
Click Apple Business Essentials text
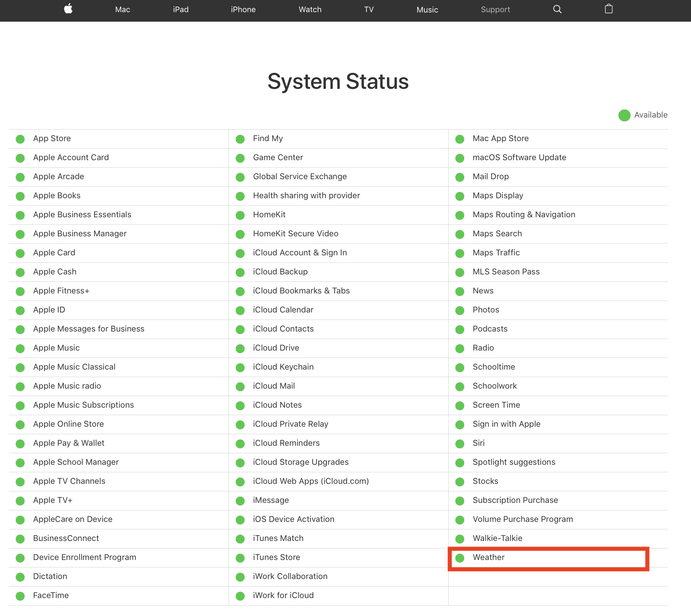point(82,215)
